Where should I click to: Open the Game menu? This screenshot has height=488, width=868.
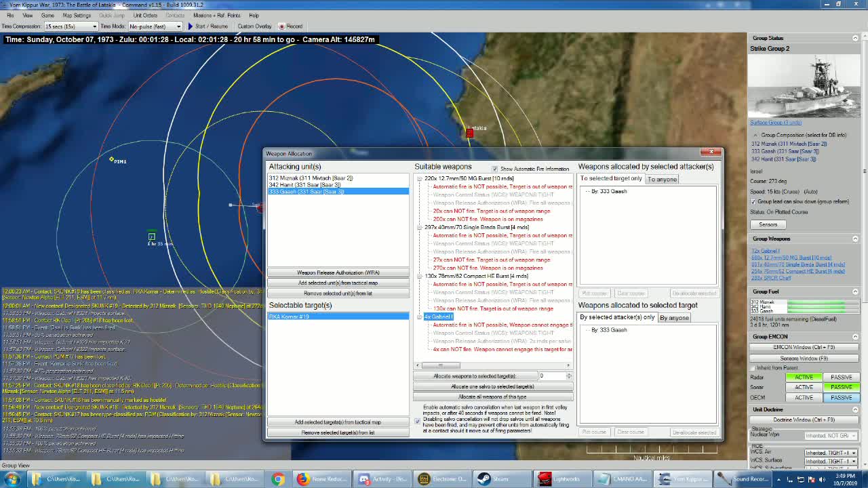click(x=47, y=15)
